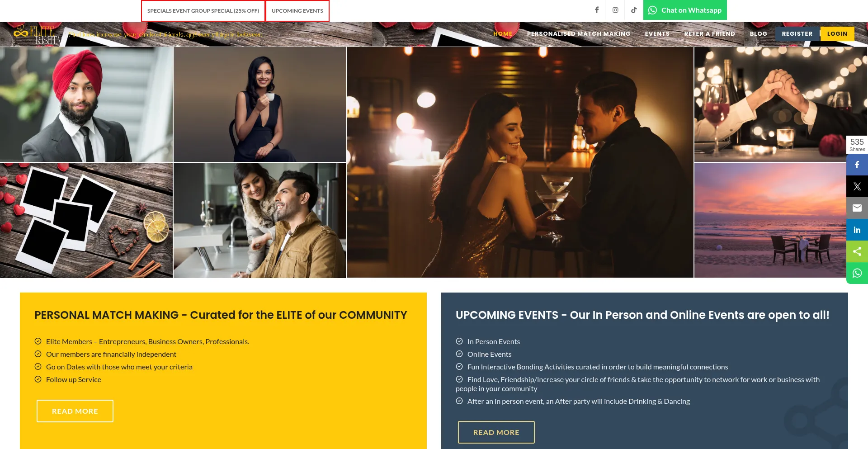Click the green ShareThis sidebar icon
The height and width of the screenshot is (449, 868).
pos(857,251)
